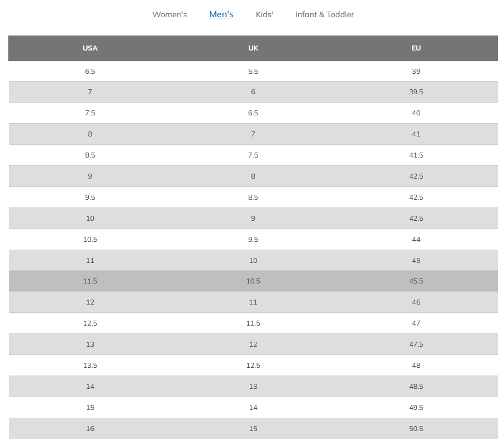Select the UK 5.5 cell
The image size is (504, 446).
253,72
